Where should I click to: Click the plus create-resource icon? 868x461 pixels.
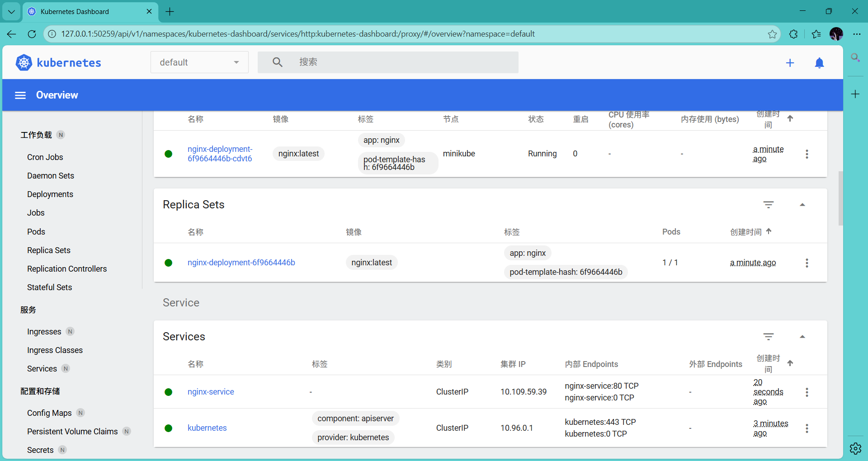pos(790,63)
